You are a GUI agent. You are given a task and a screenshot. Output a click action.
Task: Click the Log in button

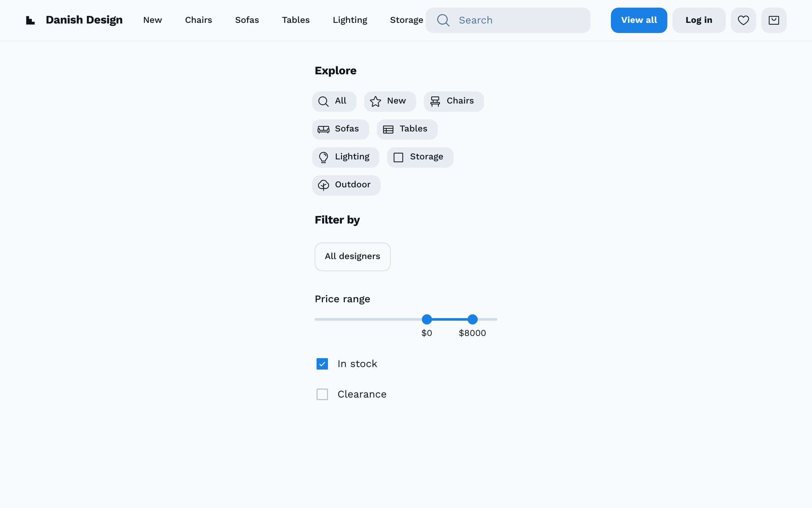[698, 20]
